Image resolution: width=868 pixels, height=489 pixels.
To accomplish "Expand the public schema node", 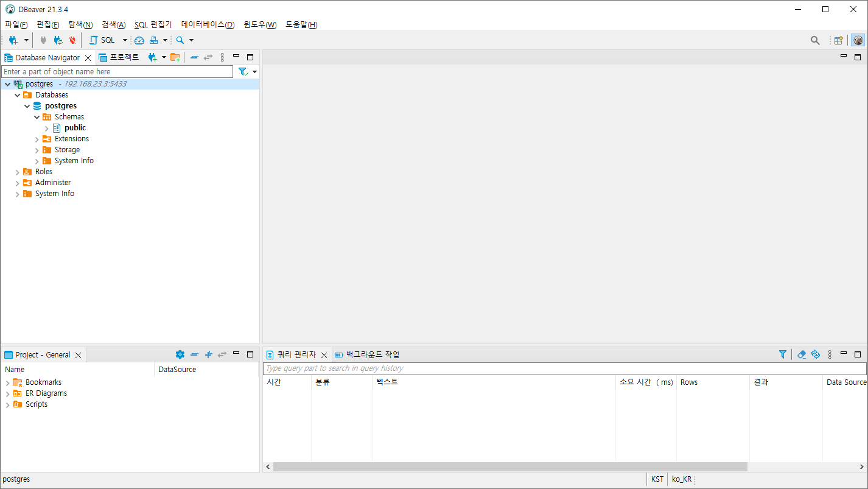I will tap(46, 128).
